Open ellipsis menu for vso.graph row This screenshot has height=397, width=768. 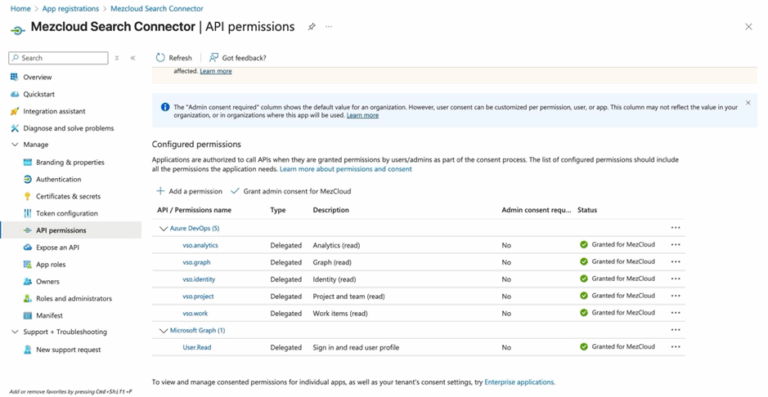point(676,262)
